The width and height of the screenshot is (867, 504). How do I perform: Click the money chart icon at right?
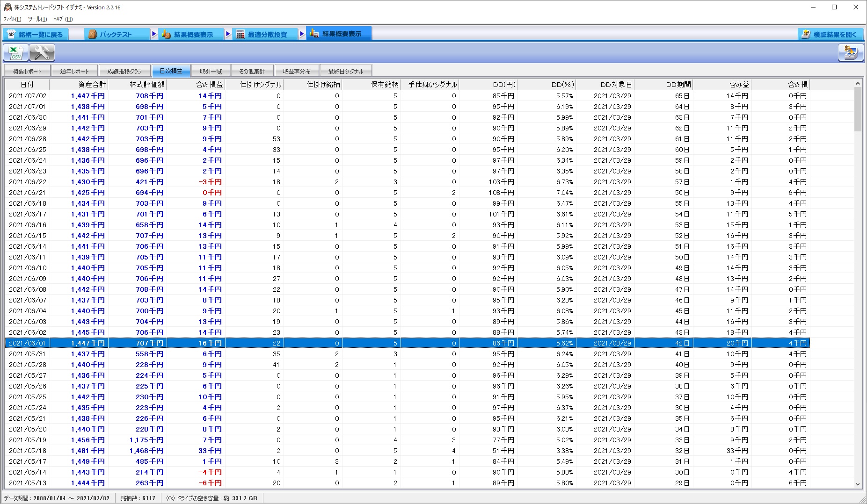point(850,53)
